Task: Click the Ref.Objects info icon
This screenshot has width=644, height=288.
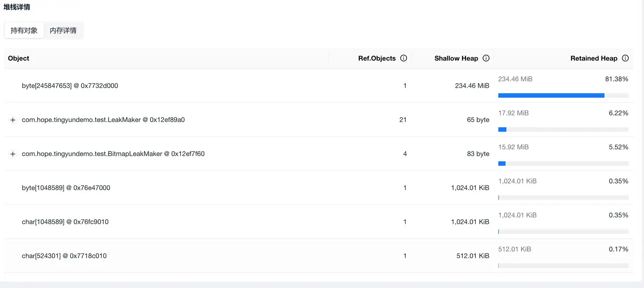Action: (x=403, y=58)
